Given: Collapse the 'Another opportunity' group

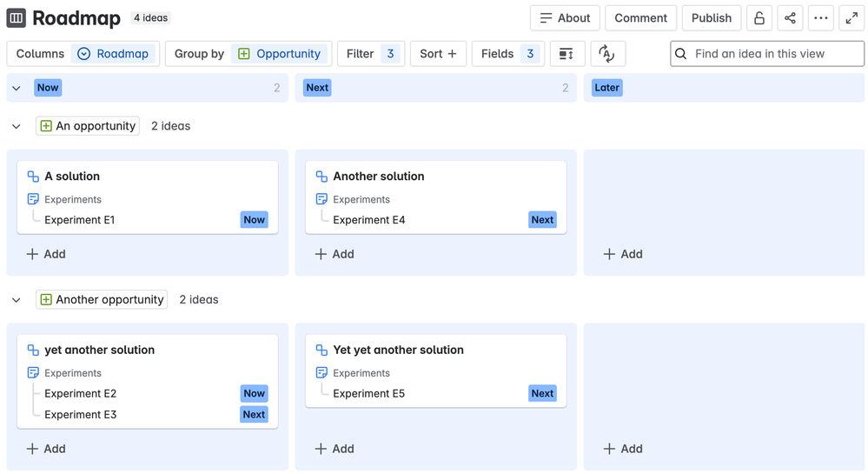Looking at the screenshot, I should [x=17, y=300].
